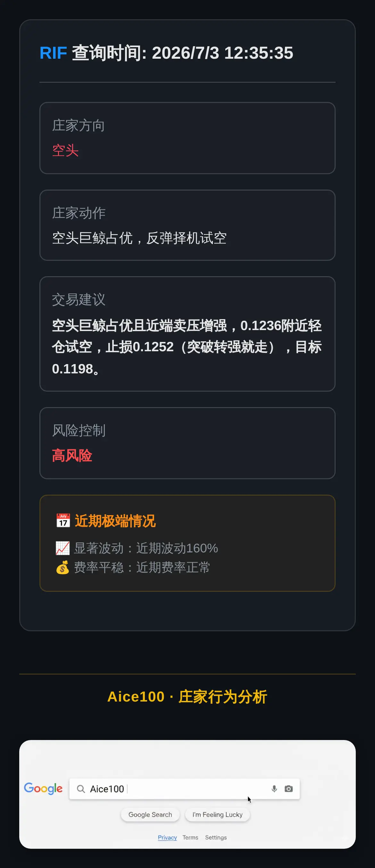Click the chart icon next to 显著波动
This screenshot has height=868, width=375.
tap(63, 548)
